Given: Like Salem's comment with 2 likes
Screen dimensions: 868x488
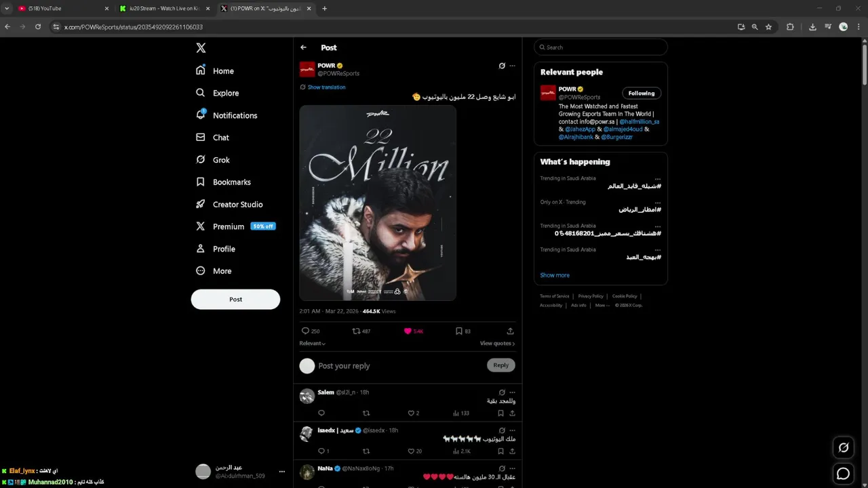Looking at the screenshot, I should click(x=413, y=413).
